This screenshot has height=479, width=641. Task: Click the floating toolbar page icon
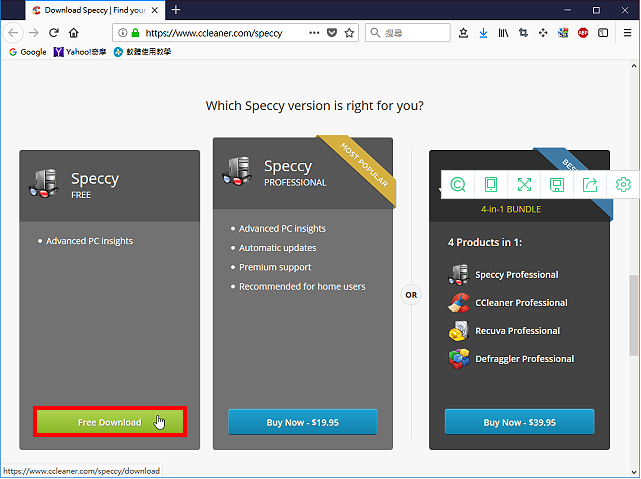(491, 185)
